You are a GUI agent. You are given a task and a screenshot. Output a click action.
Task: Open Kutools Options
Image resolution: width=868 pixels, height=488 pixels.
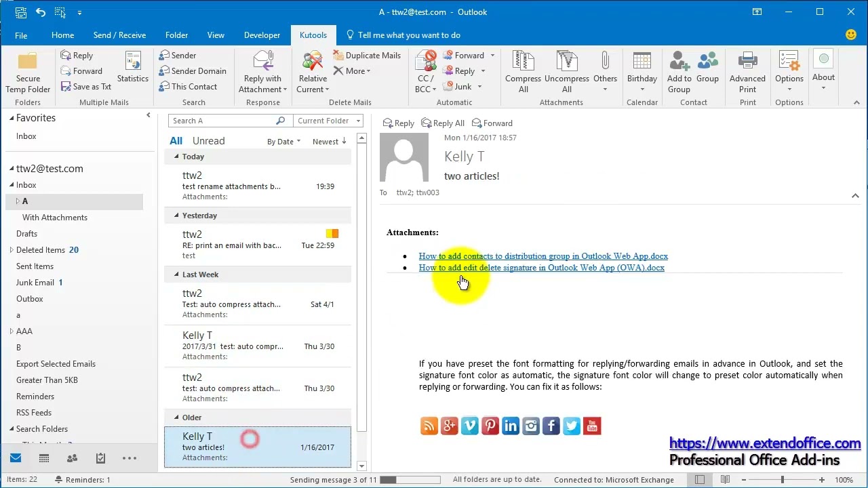789,72
